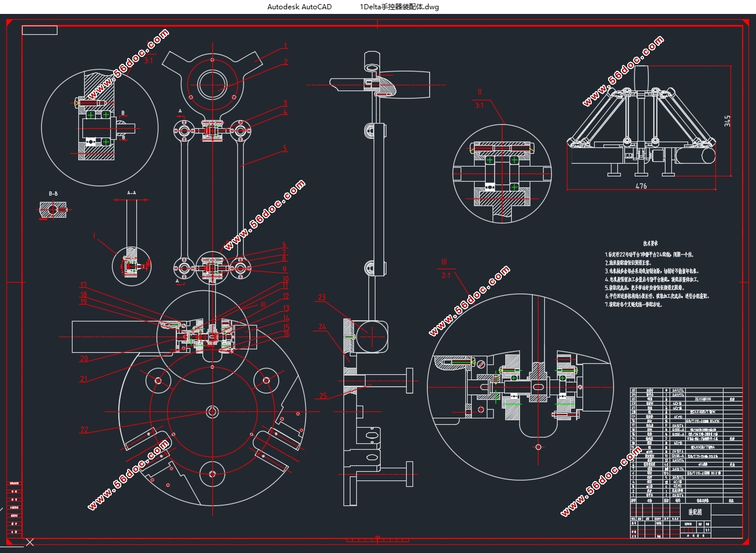Select part balloon number "25" label
Screen dimensions: 756x553
(x=323, y=396)
